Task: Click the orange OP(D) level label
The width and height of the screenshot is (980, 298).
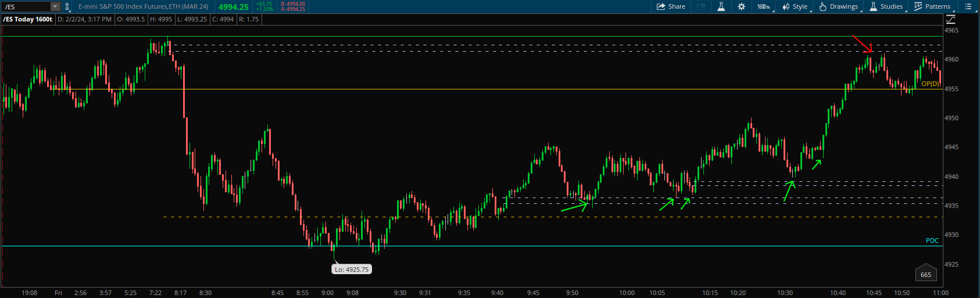Action: coord(930,84)
